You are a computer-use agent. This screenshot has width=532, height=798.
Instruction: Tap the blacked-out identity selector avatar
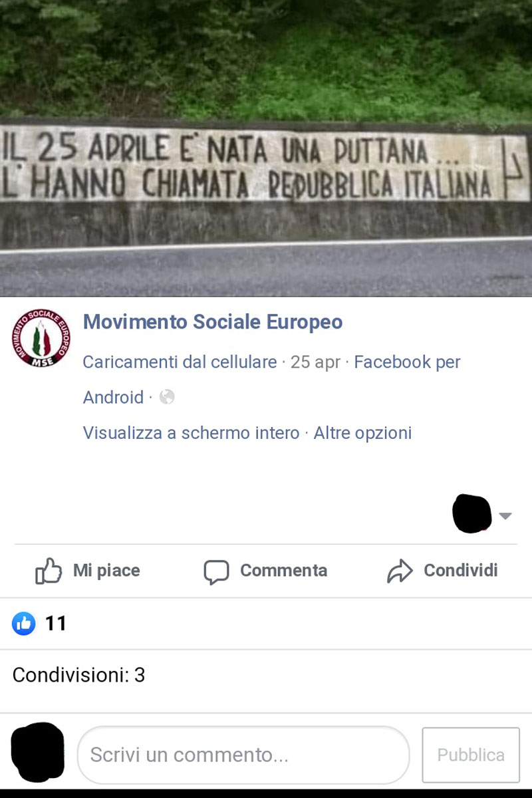coord(471,514)
